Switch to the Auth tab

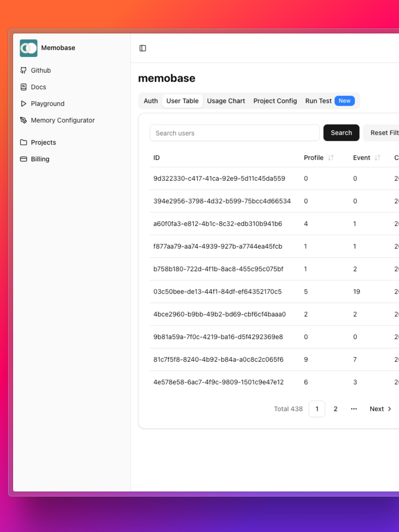[151, 101]
